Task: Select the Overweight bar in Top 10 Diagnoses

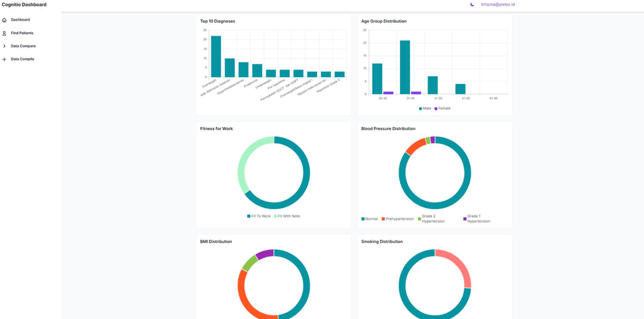Action: pos(216,56)
